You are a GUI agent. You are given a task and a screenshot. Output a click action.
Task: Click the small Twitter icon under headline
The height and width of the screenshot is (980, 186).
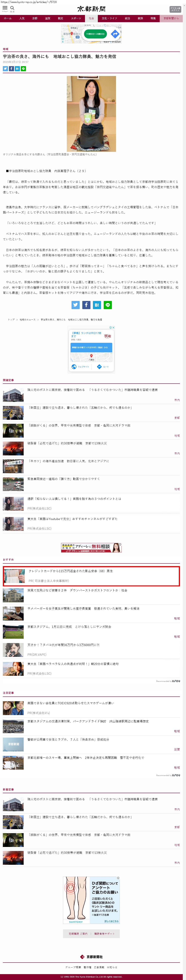tap(5, 69)
